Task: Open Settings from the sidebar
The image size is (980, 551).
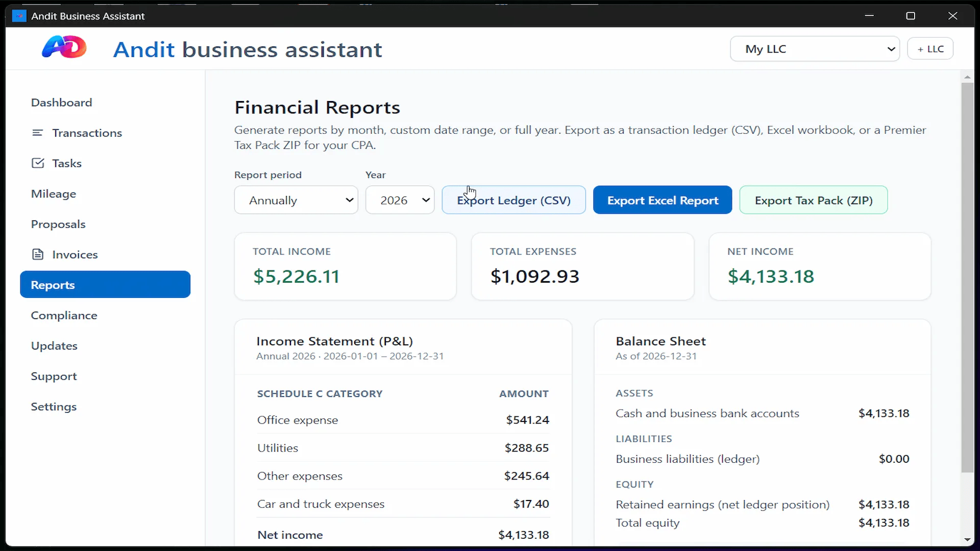Action: (x=54, y=407)
